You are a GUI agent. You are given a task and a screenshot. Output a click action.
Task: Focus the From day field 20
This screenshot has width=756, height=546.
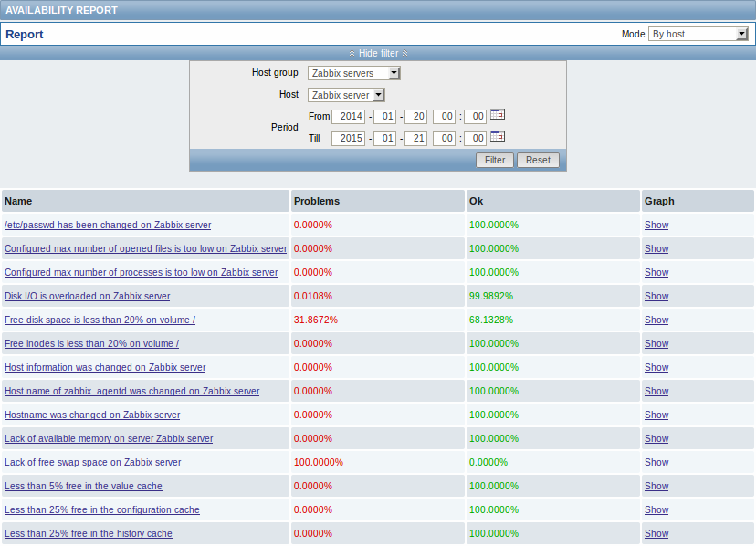coord(415,117)
